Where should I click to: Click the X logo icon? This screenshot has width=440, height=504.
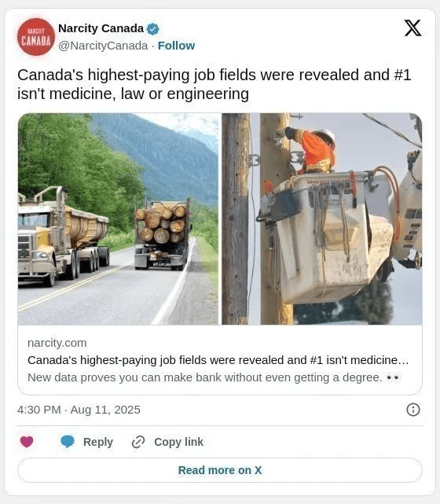(x=412, y=28)
